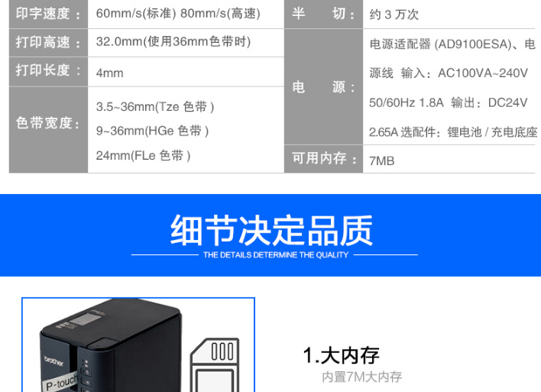Image resolution: width=541 pixels, height=392 pixels.
Task: Select the 7MB available memory value
Action: [381, 160]
